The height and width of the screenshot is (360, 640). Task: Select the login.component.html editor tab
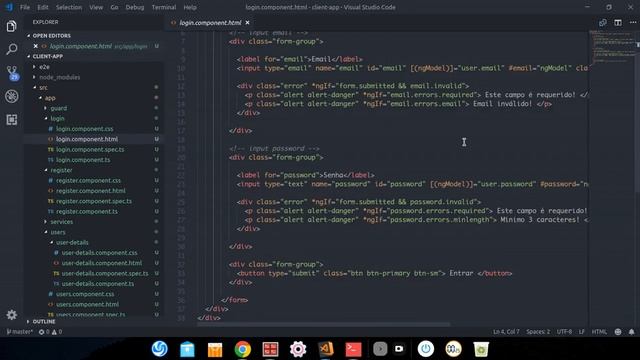click(210, 23)
